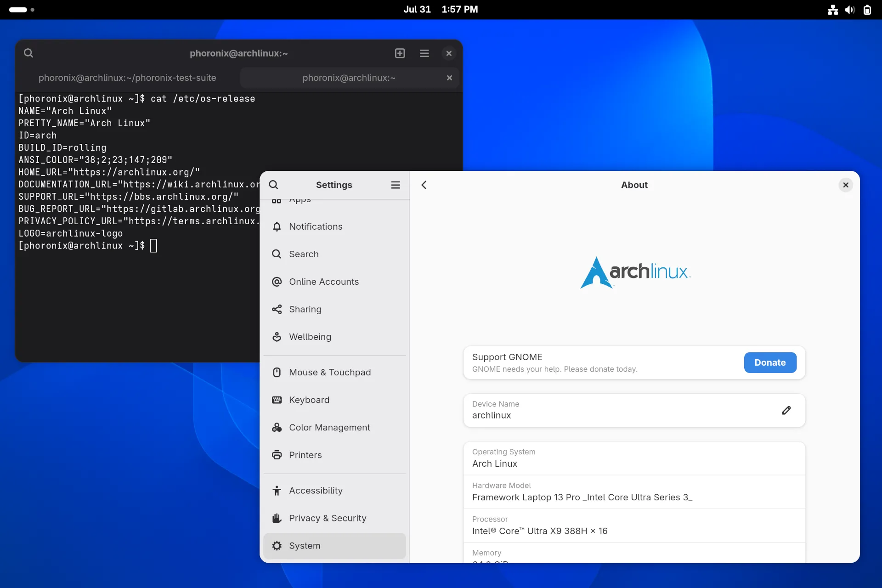Viewport: 882px width, 588px height.
Task: Click the terminal search magnifier icon
Action: click(x=28, y=53)
